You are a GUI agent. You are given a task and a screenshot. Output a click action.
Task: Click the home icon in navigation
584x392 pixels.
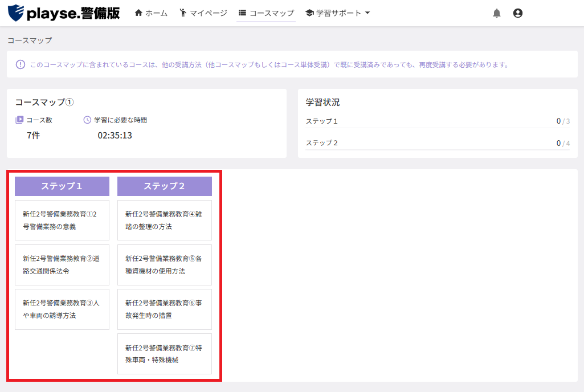[x=138, y=13]
